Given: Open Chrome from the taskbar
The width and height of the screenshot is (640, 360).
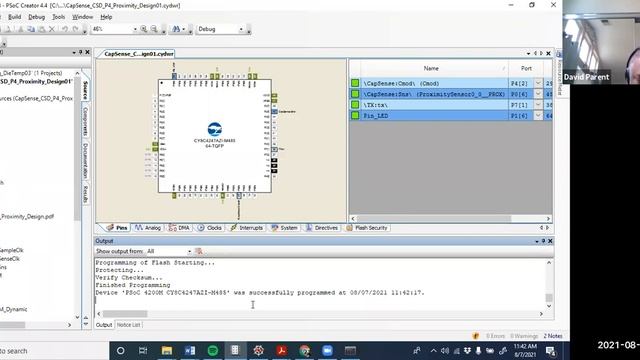Looking at the screenshot, I should click(x=304, y=351).
